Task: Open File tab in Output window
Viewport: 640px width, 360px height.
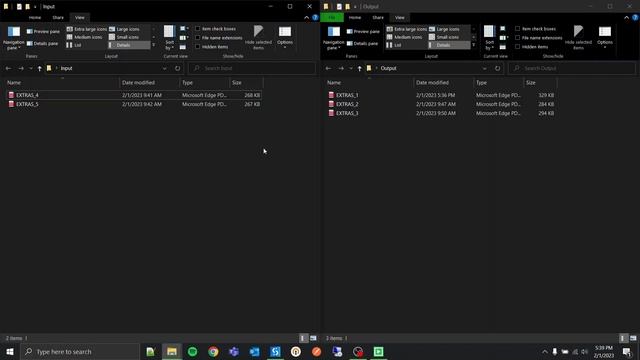Action: [332, 18]
